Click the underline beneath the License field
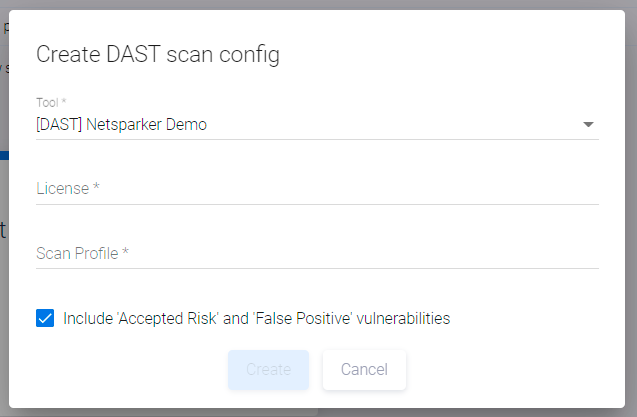The height and width of the screenshot is (417, 637). click(317, 204)
